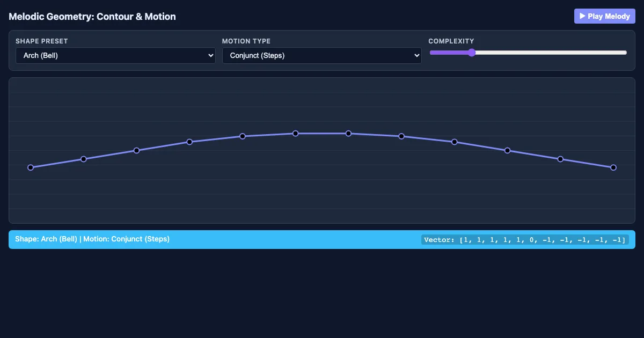The image size is (644, 338).
Task: Click the Vector values readout
Action: [x=525, y=240]
